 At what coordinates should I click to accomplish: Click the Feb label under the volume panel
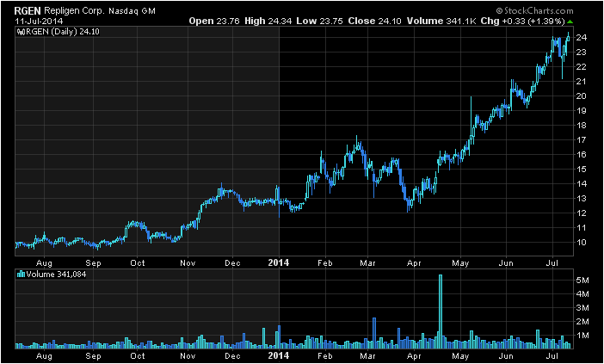[325, 355]
